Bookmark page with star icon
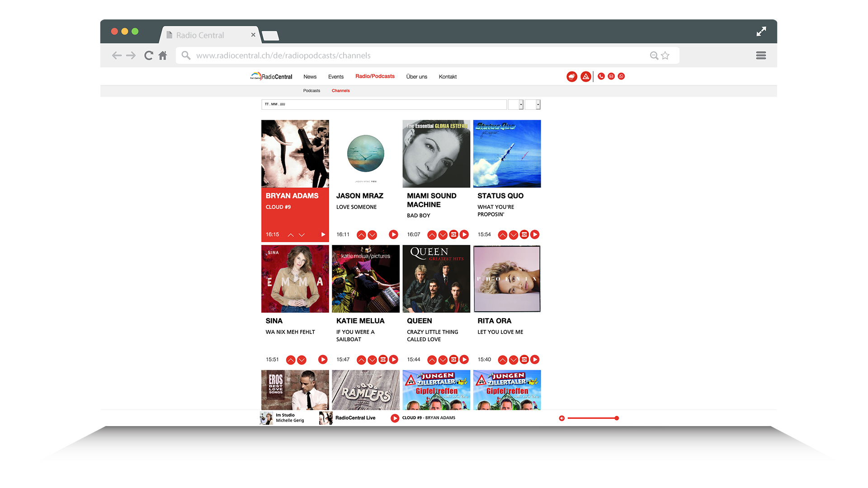The height and width of the screenshot is (488, 868). (x=665, y=56)
